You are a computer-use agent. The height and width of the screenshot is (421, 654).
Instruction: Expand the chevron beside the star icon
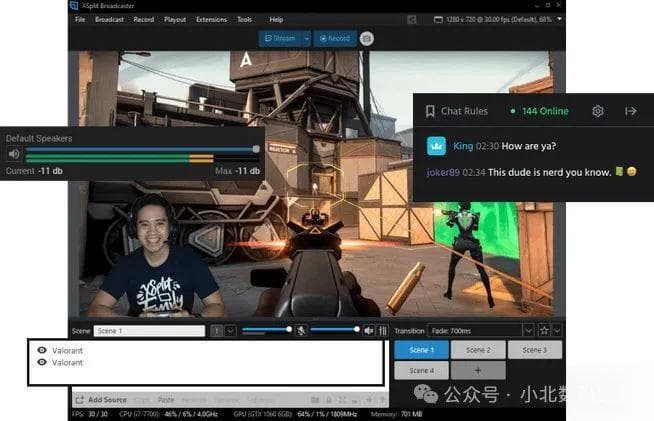[557, 331]
